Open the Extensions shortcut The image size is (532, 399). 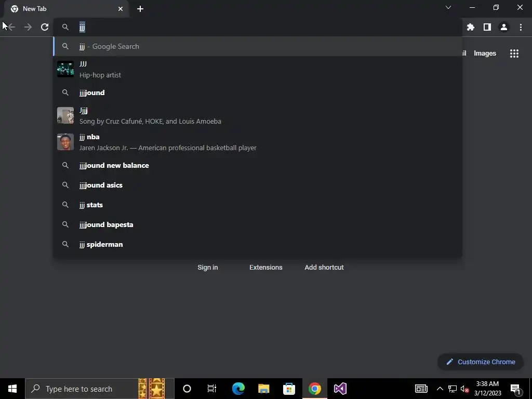pyautogui.click(x=266, y=268)
